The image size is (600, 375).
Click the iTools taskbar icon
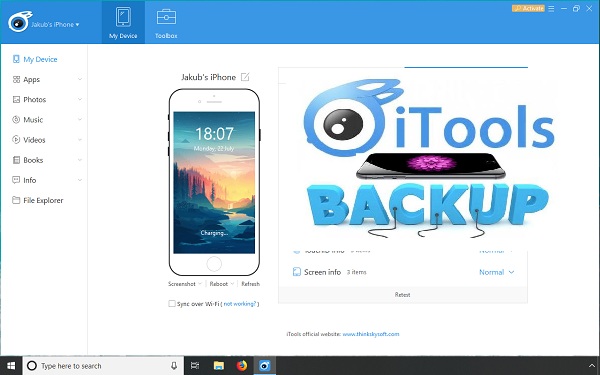265,366
